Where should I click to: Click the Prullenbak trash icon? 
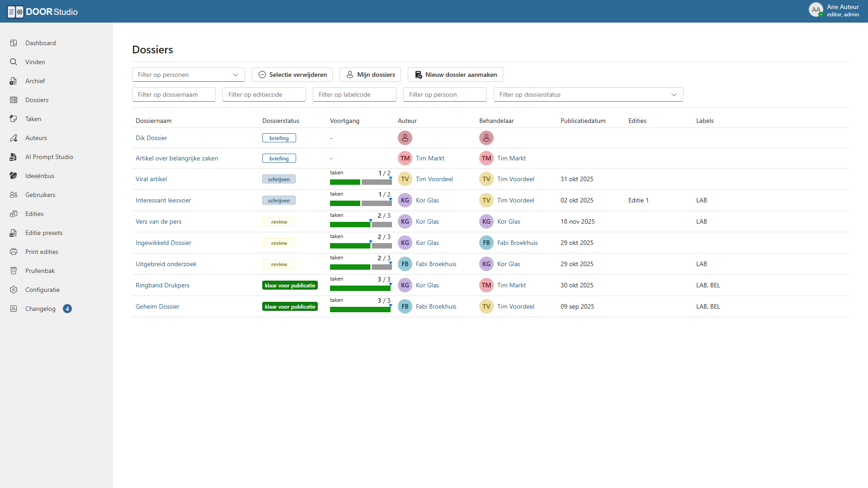coord(14,271)
